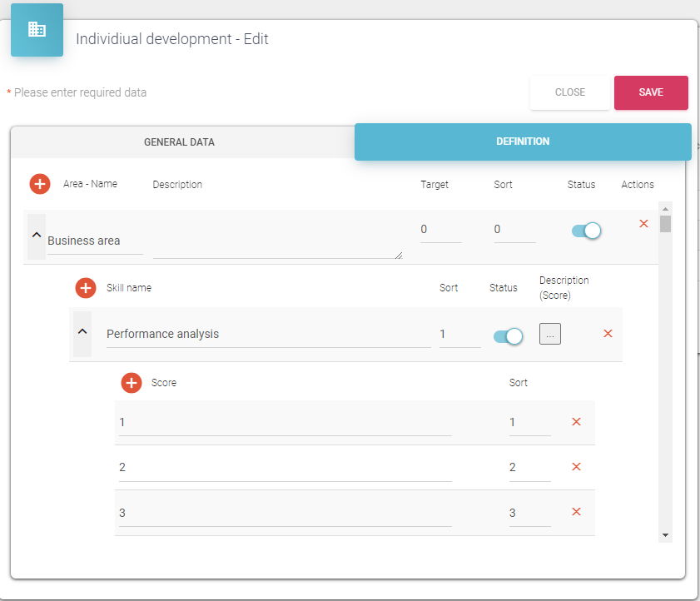Collapse the Business area section
Image resolution: width=700 pixels, height=601 pixels.
(37, 236)
